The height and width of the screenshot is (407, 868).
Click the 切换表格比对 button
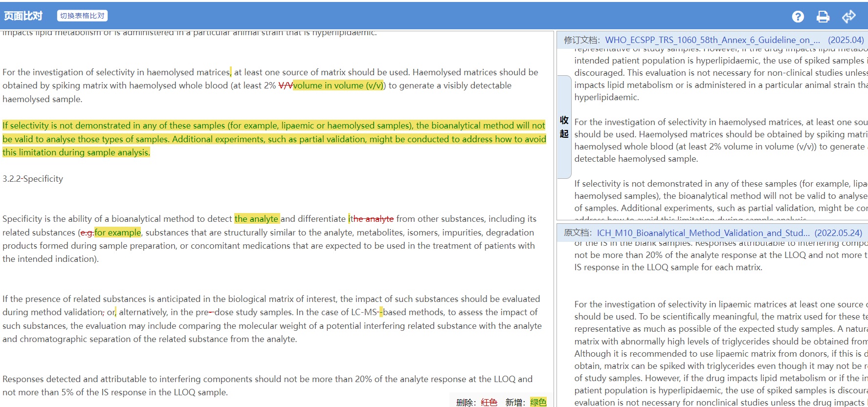tap(82, 16)
